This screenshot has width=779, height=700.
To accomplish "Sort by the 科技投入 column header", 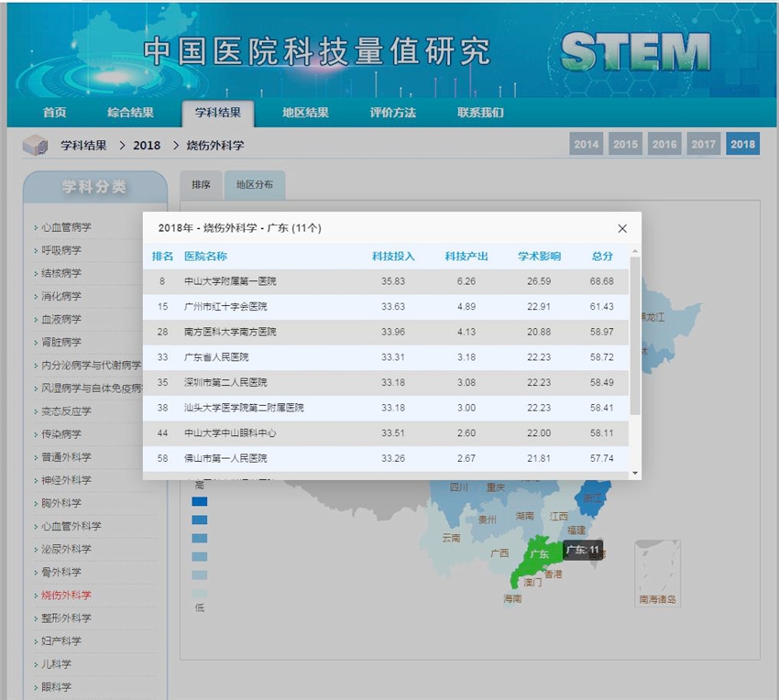I will pos(393,257).
